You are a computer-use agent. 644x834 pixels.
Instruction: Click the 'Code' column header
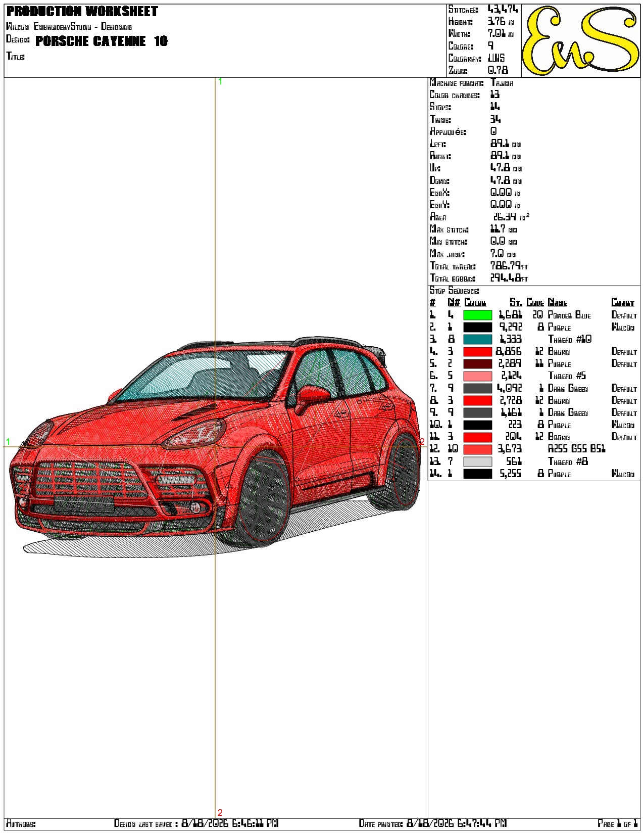coord(535,303)
